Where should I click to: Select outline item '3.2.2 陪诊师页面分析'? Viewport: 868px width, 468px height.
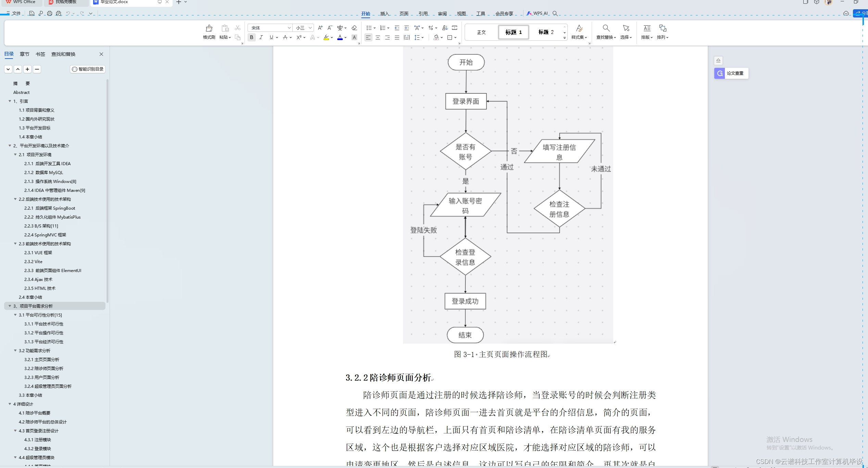point(44,368)
